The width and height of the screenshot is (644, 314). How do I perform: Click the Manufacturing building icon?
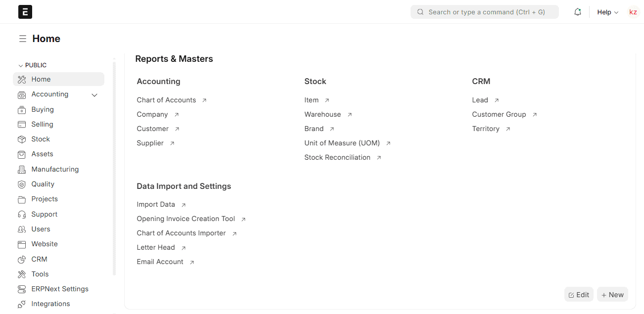pyautogui.click(x=22, y=169)
